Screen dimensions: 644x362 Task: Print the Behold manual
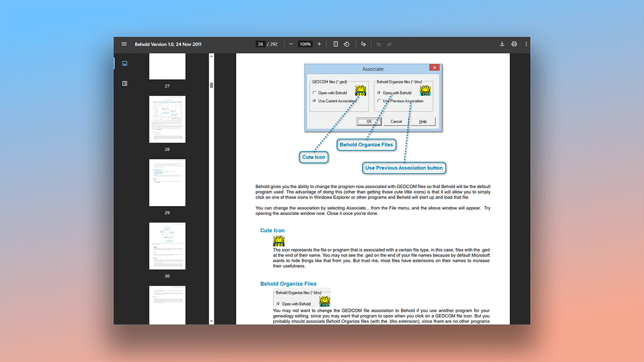click(514, 44)
